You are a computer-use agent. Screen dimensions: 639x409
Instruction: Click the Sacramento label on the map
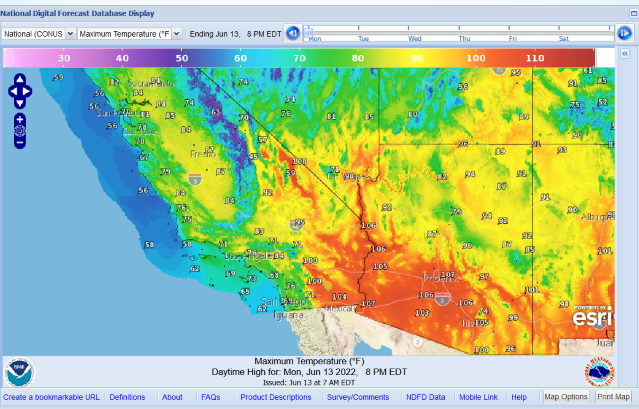point(151,84)
